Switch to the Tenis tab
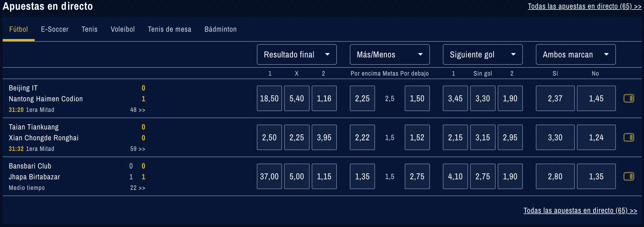The width and height of the screenshot is (644, 227). (x=89, y=29)
